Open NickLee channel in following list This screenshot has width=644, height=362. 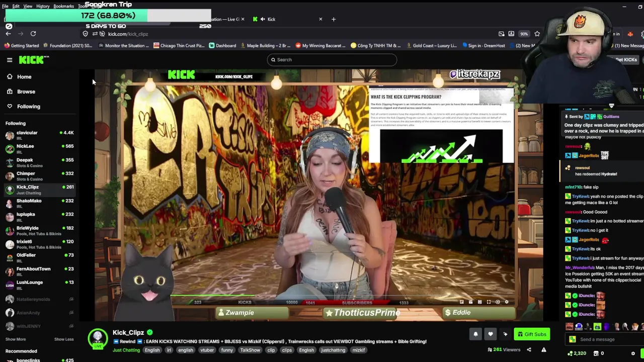39,149
